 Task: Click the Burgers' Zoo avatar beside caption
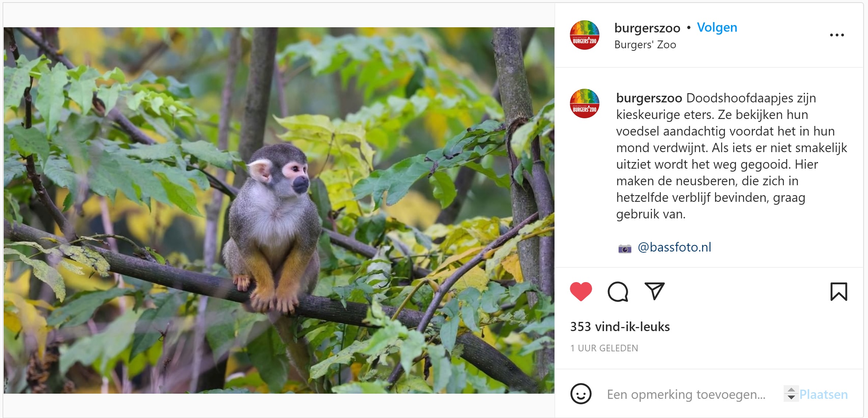(584, 103)
